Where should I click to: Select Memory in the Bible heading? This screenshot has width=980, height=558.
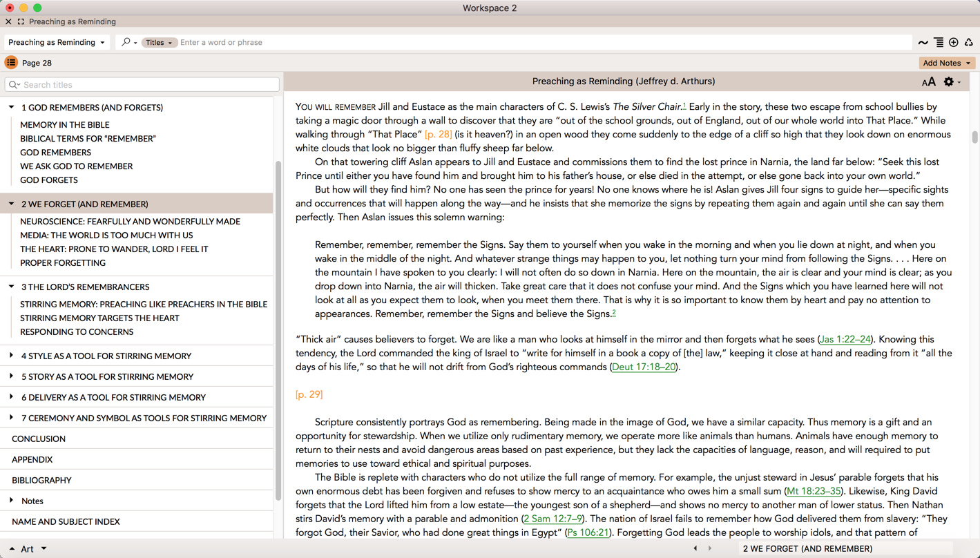tap(65, 125)
